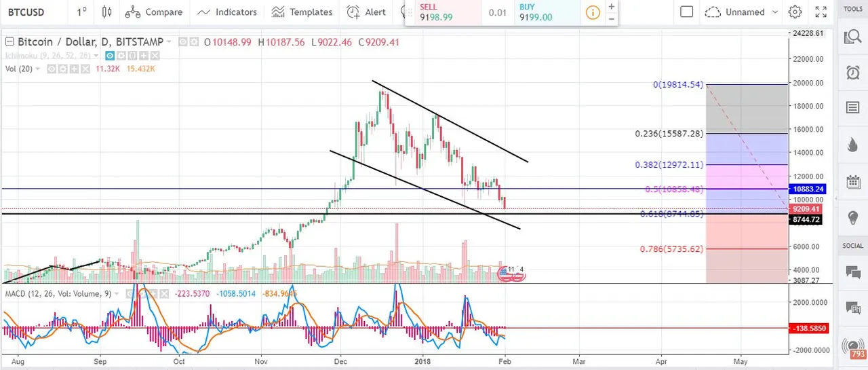Image resolution: width=868 pixels, height=370 pixels.
Task: Open the SOCIAL sidebar section
Action: tap(852, 246)
